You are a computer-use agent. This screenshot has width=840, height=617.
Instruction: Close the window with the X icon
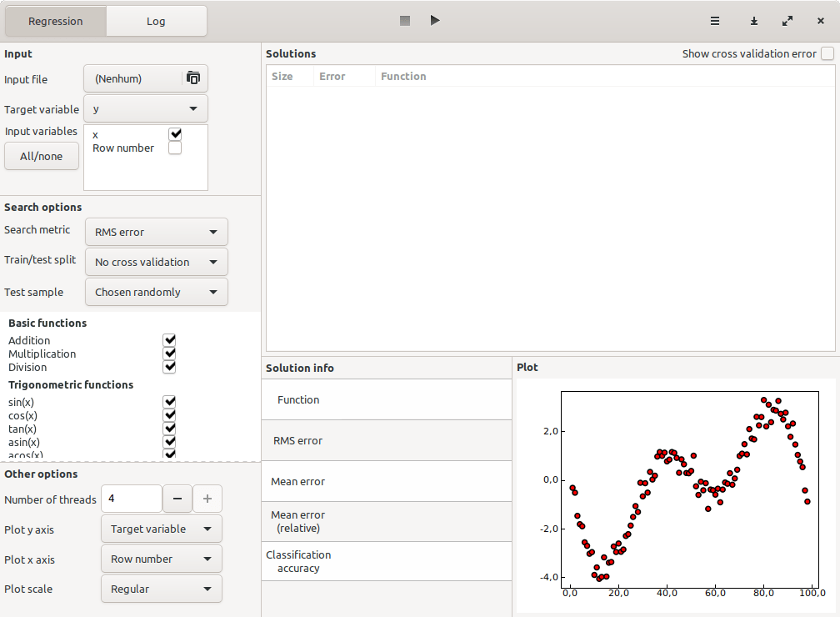(x=821, y=21)
